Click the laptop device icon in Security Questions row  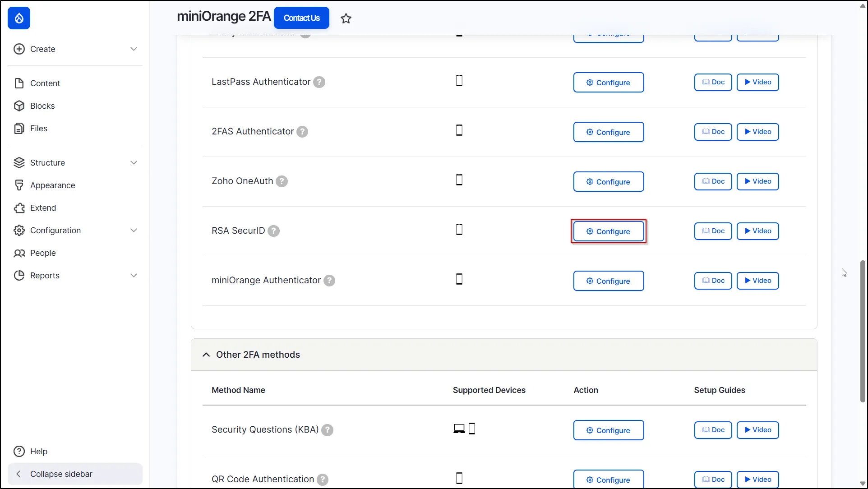pyautogui.click(x=459, y=429)
